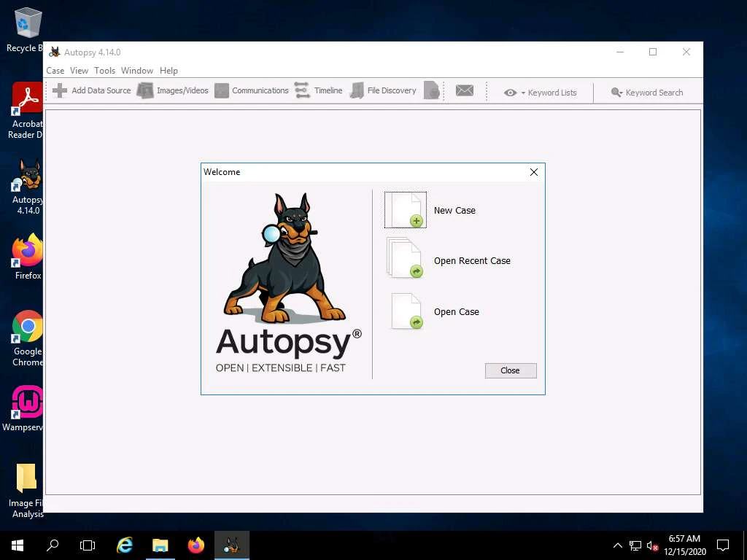Image resolution: width=747 pixels, height=560 pixels.
Task: Dismiss Welcome dialog using its X
Action: click(534, 172)
